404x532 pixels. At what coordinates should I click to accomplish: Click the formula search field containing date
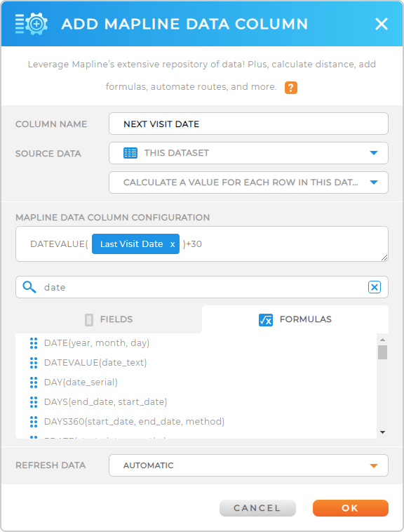coord(203,287)
